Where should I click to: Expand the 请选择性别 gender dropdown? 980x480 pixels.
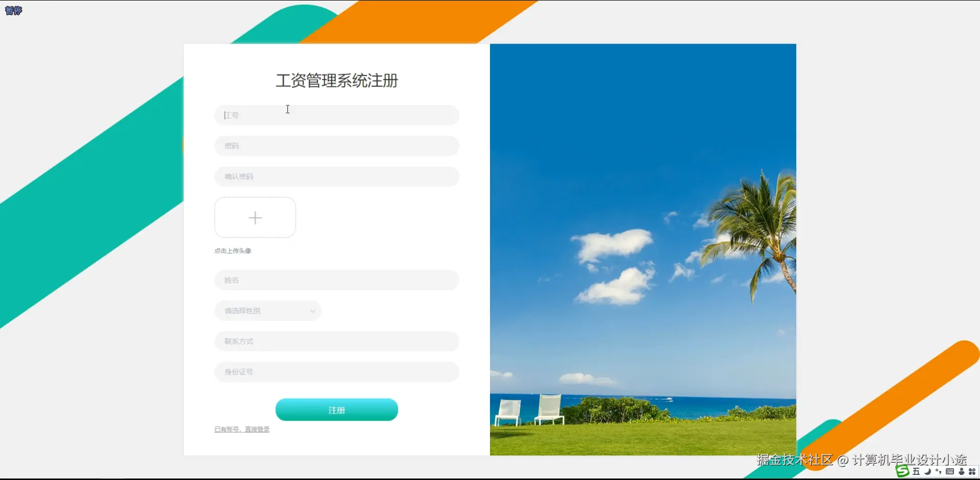[x=268, y=311]
